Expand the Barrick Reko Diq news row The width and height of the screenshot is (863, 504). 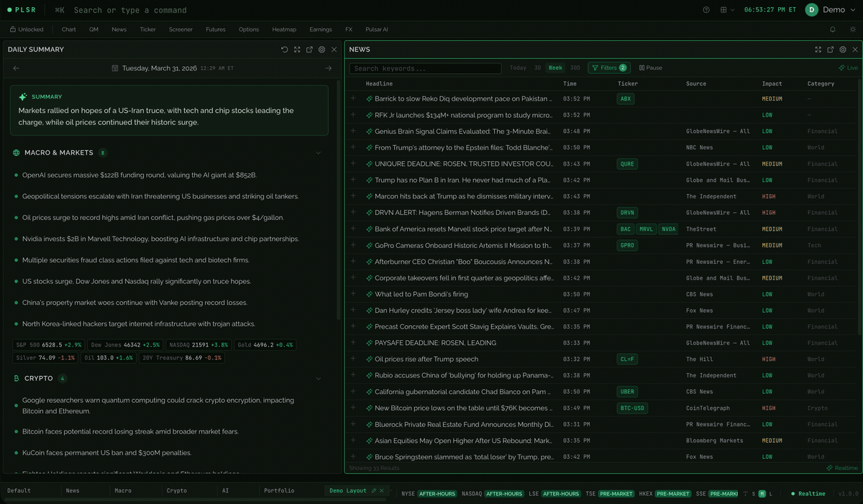[353, 98]
